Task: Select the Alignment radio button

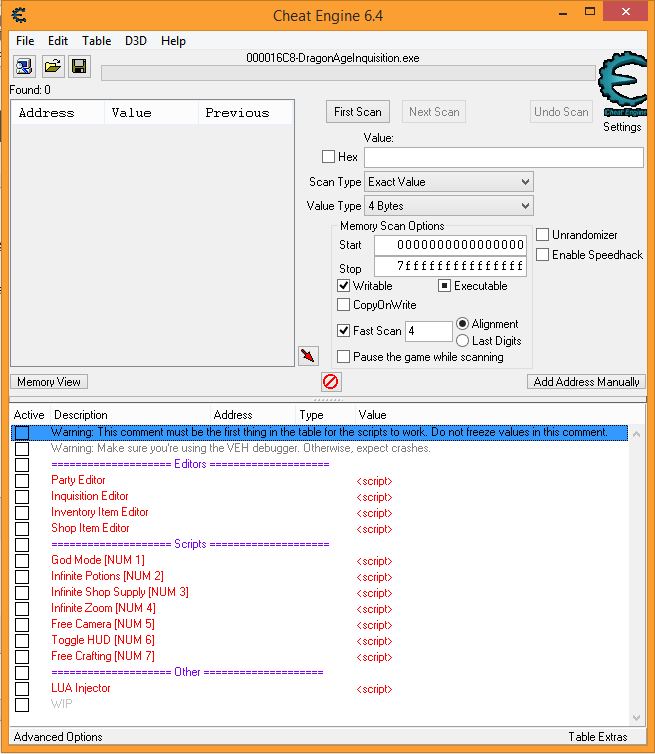Action: click(462, 324)
